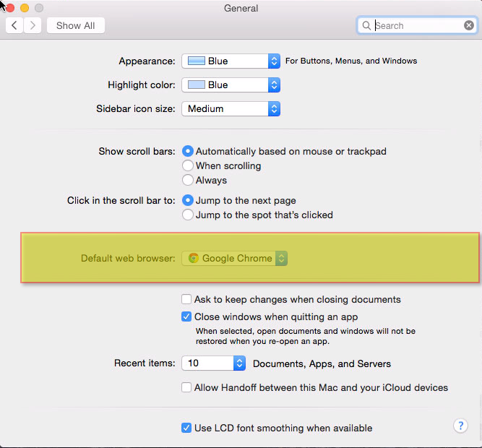This screenshot has width=482, height=448.
Task: Click the Google Chrome browser icon
Action: 193,258
